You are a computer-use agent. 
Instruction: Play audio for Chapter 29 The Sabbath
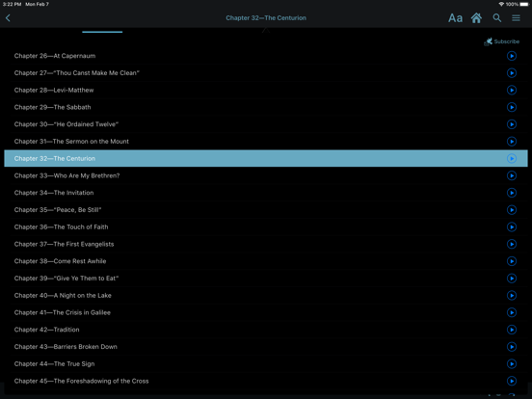[x=512, y=107]
